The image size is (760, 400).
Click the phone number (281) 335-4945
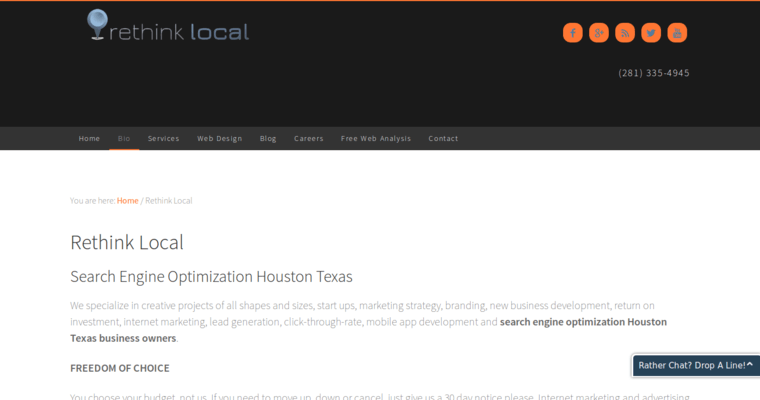coord(654,73)
